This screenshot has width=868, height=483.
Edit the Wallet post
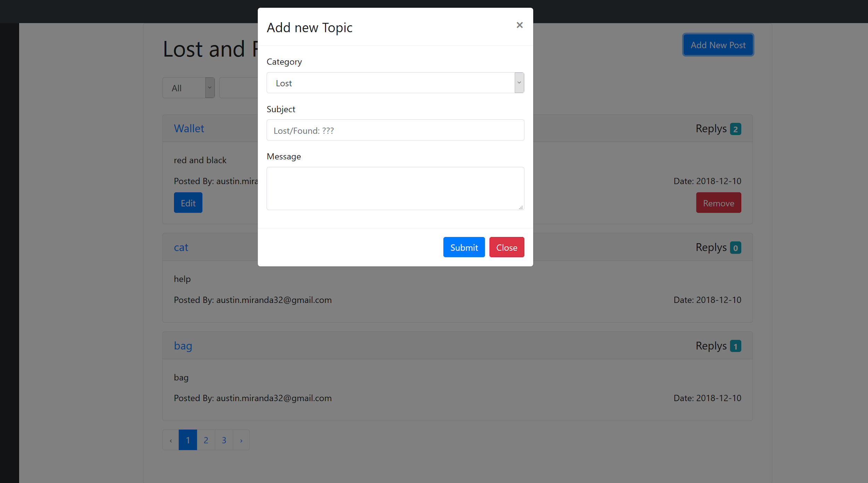tap(188, 203)
